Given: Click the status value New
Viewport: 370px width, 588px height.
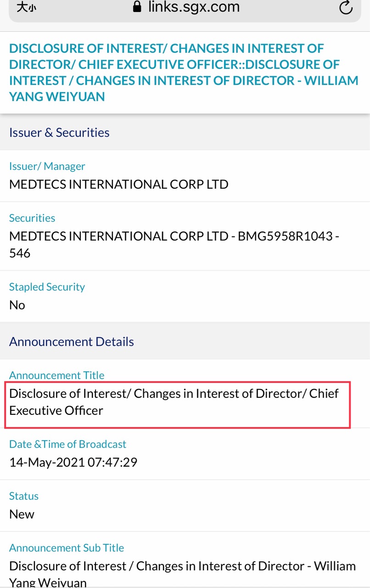Looking at the screenshot, I should click(x=22, y=514).
